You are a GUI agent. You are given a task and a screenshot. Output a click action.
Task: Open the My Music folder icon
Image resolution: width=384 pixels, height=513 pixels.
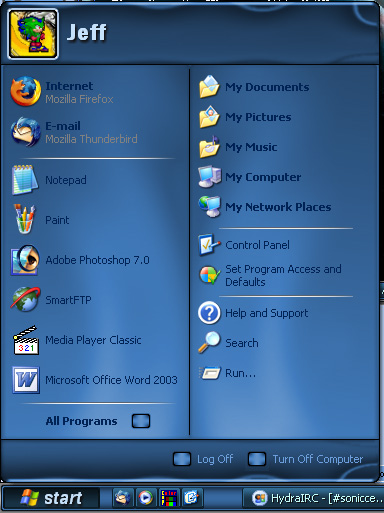coord(209,147)
